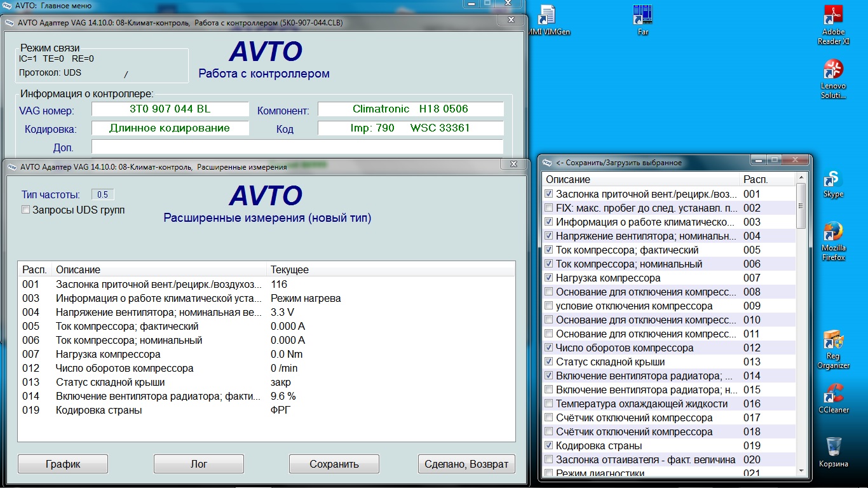This screenshot has width=868, height=488.
Task: Uncheck Нагрузка компрессора item 007
Action: tap(550, 278)
